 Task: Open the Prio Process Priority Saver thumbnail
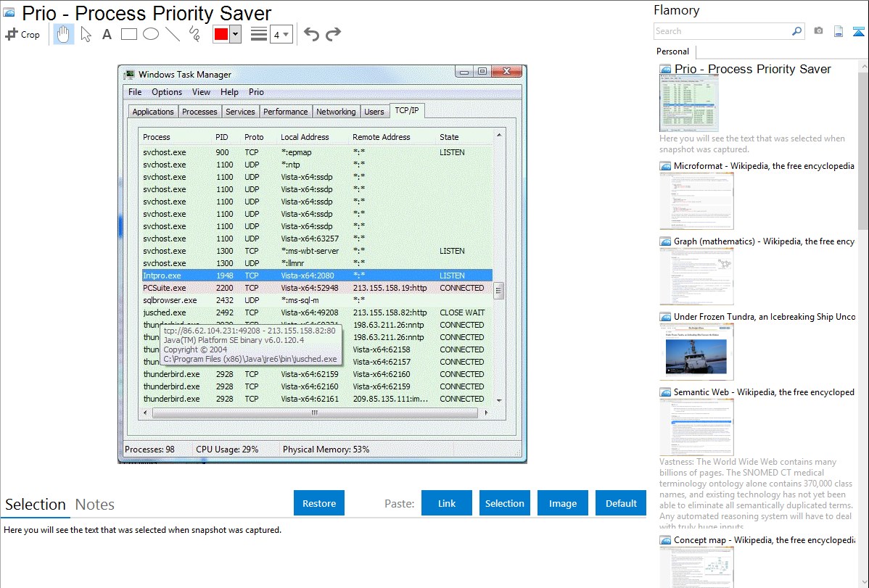(689, 104)
